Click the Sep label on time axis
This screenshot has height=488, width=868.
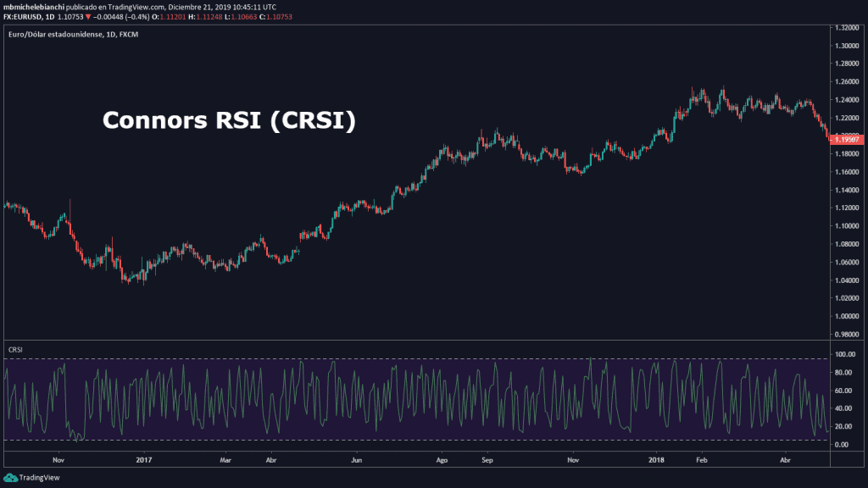pos(487,461)
